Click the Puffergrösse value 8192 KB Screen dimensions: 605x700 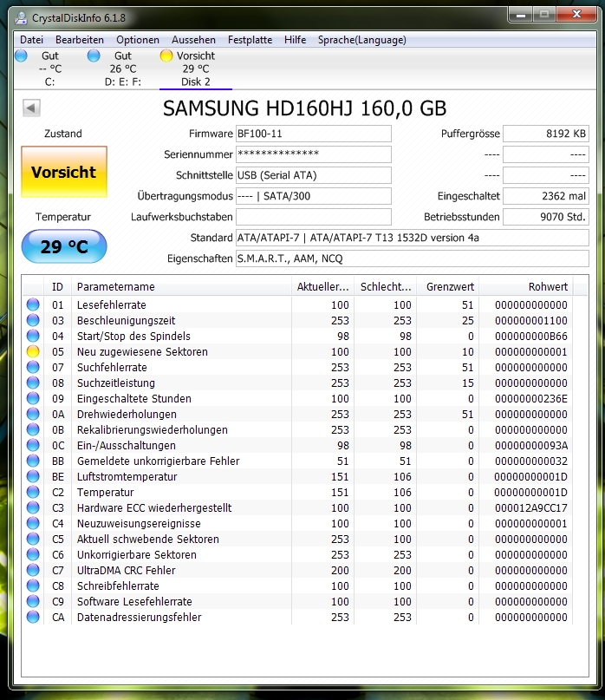tap(546, 134)
